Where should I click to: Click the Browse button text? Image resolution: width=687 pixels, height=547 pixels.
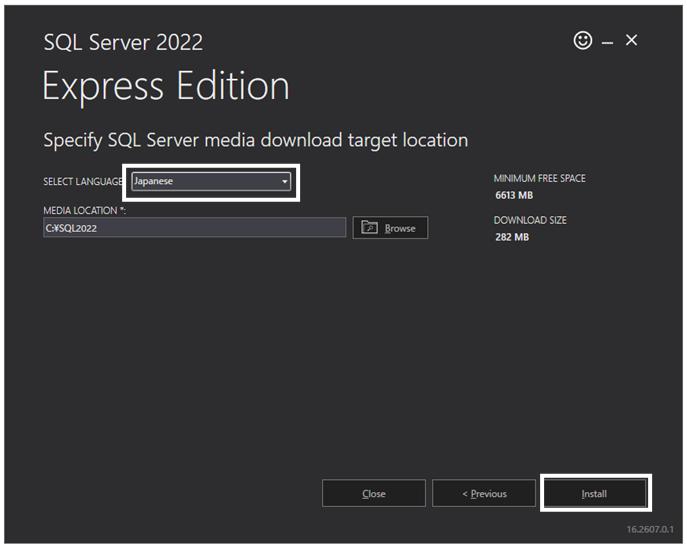[400, 228]
